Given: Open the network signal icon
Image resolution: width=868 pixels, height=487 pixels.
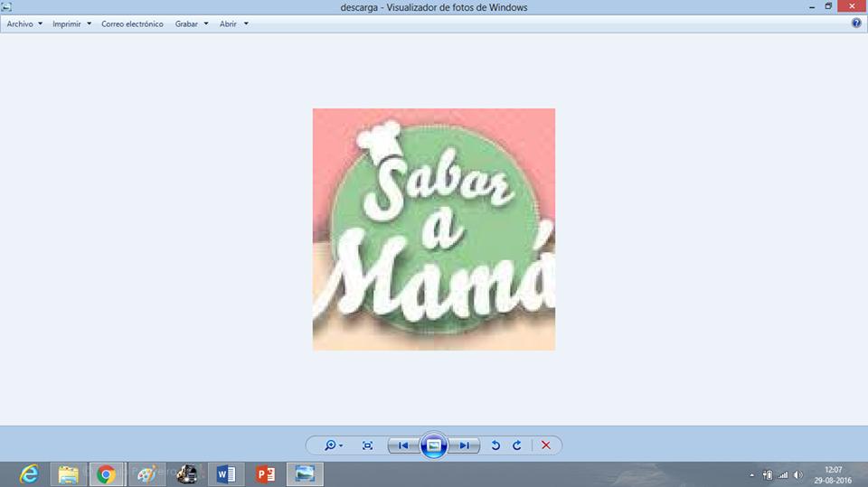Looking at the screenshot, I should click(x=783, y=475).
